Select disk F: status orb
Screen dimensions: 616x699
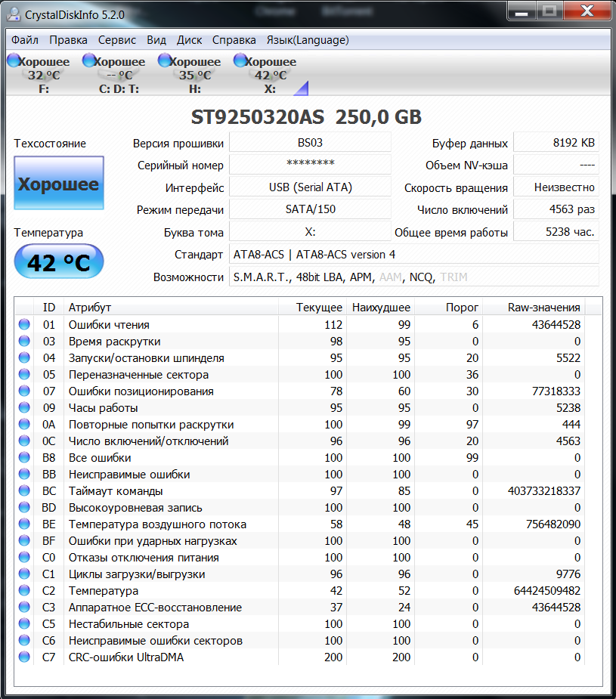pyautogui.click(x=14, y=60)
